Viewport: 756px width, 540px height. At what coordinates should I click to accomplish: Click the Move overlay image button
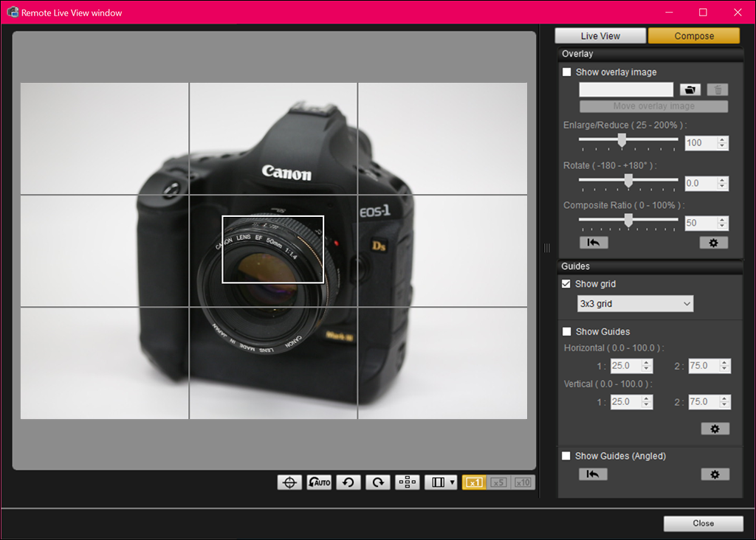pyautogui.click(x=654, y=106)
